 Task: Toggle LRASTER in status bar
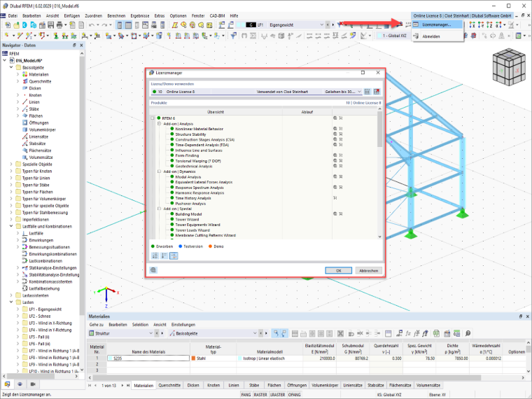277,395
